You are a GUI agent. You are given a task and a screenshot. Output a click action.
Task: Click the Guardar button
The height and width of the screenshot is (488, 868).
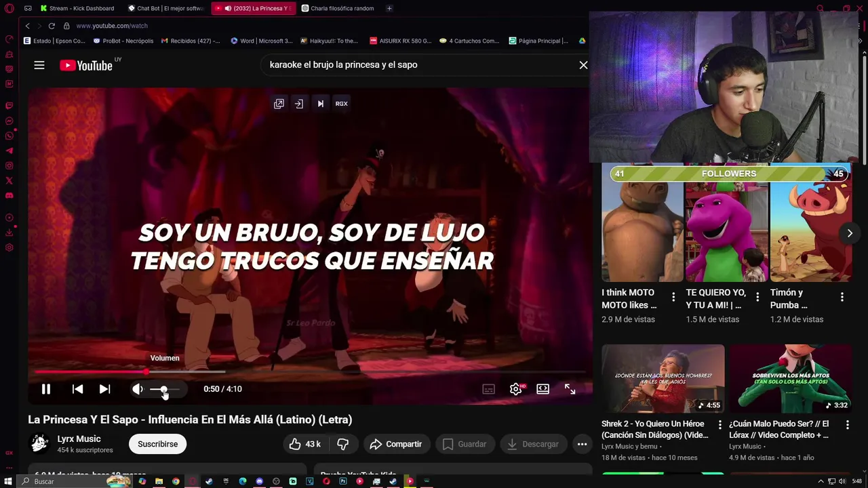(x=465, y=444)
